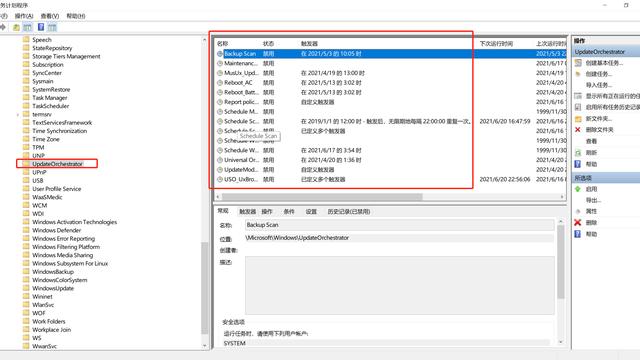Click red X 删除 icon under 所选项
This screenshot has width=640, height=360.
click(x=578, y=222)
